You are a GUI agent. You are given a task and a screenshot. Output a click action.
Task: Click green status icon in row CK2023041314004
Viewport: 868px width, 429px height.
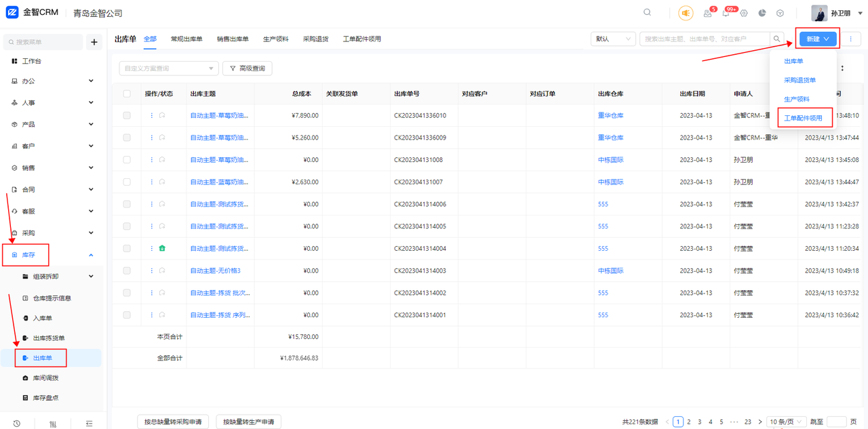coord(162,249)
